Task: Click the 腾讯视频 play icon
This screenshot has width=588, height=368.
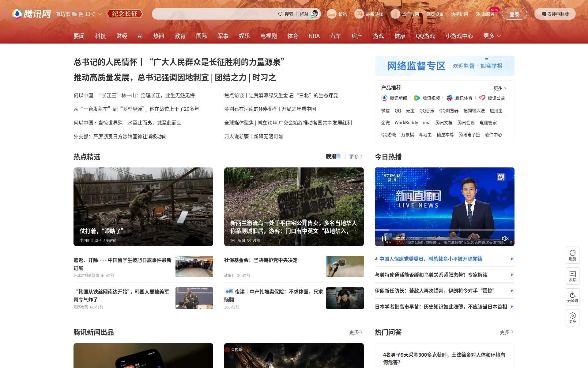Action: (417, 98)
